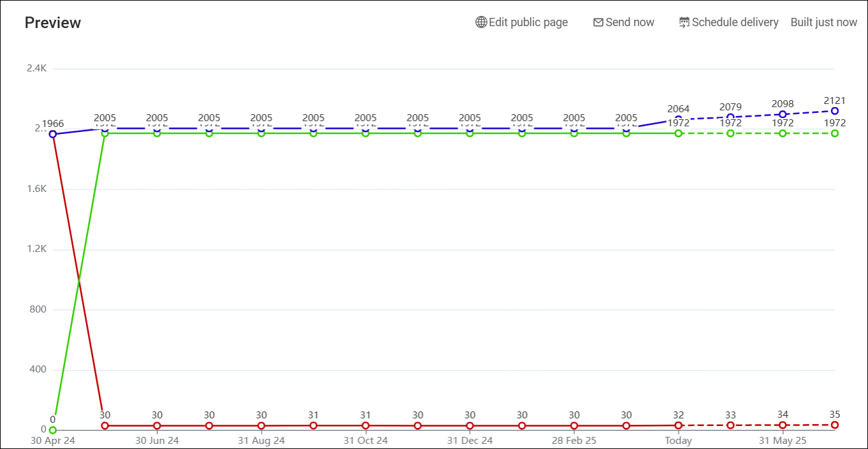This screenshot has width=868, height=449.
Task: Click the green point above 31 Dec 24
Action: 470,133
